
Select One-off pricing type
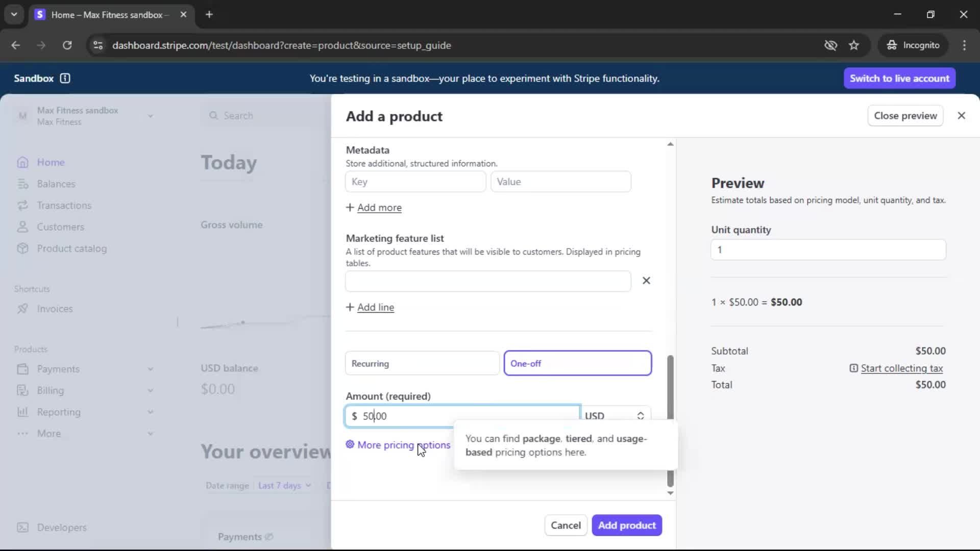[x=577, y=363]
